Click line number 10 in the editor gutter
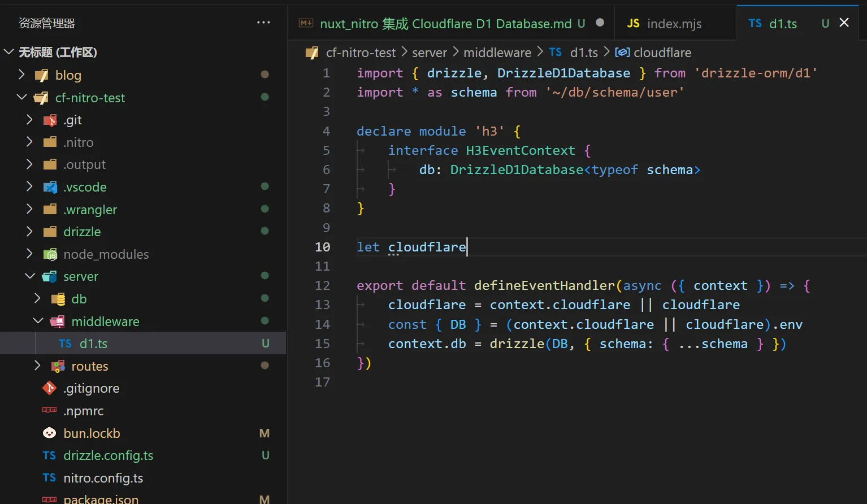867x504 pixels. coord(323,247)
